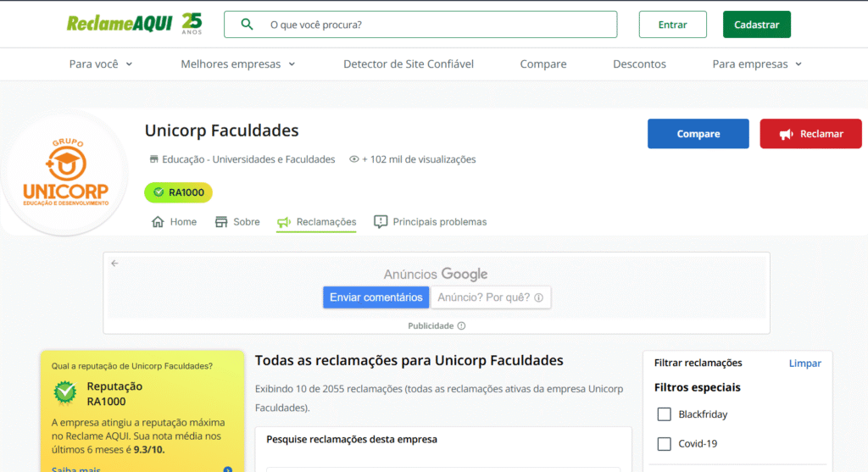Click the Saiba mais arrow icon

point(227,469)
